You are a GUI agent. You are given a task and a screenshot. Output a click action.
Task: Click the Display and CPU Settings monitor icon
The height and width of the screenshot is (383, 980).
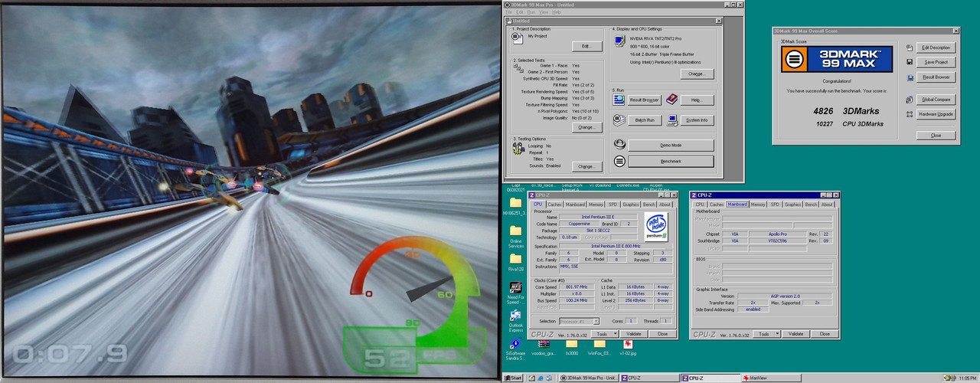(619, 40)
